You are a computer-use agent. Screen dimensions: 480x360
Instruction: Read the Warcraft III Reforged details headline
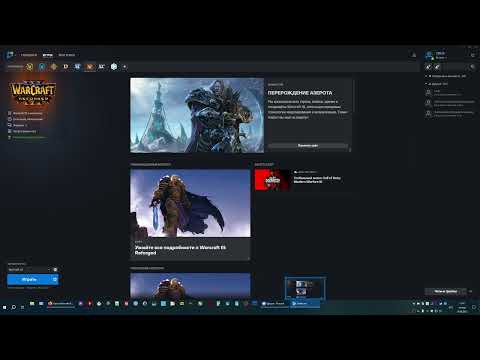(x=180, y=250)
